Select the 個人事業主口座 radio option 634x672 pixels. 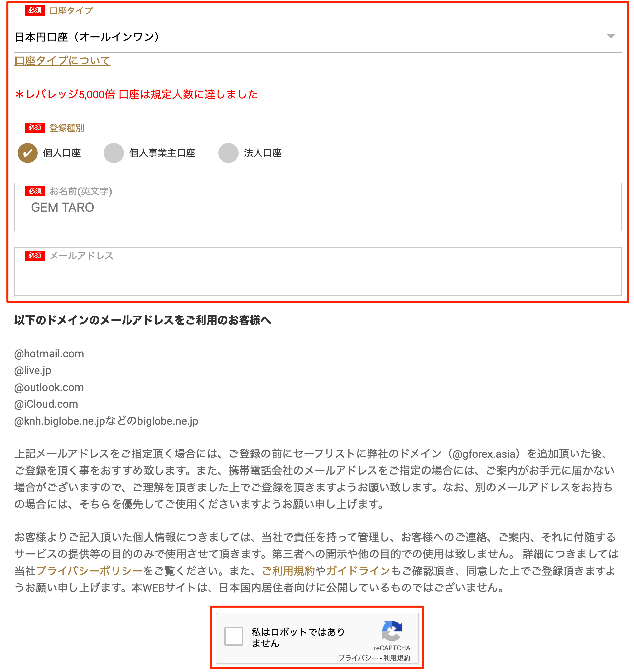pyautogui.click(x=114, y=153)
